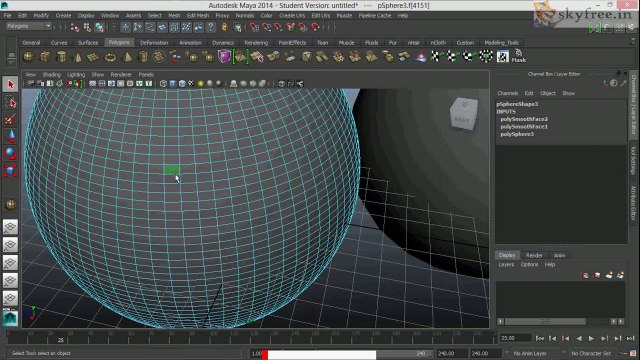Click the play backwards button
640x360 pixels.
click(578, 338)
